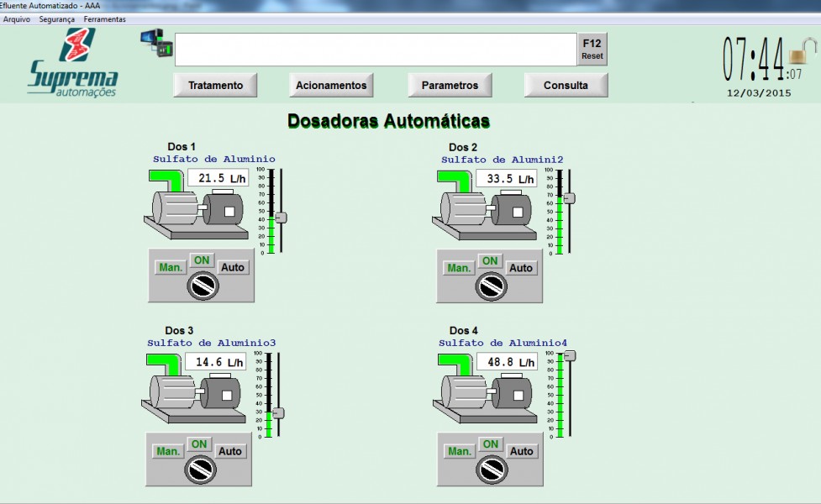Turn the Dos 1 rotary selector knob
This screenshot has width=821, height=504.
[x=203, y=287]
